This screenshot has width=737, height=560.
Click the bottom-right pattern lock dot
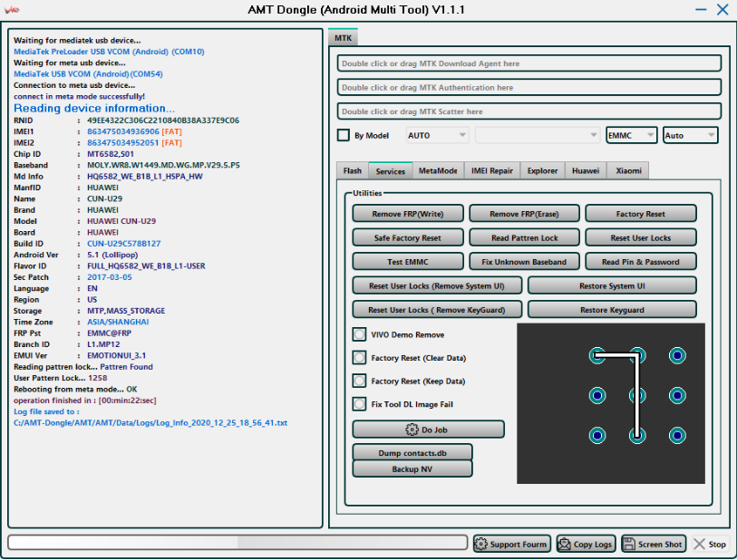click(677, 436)
